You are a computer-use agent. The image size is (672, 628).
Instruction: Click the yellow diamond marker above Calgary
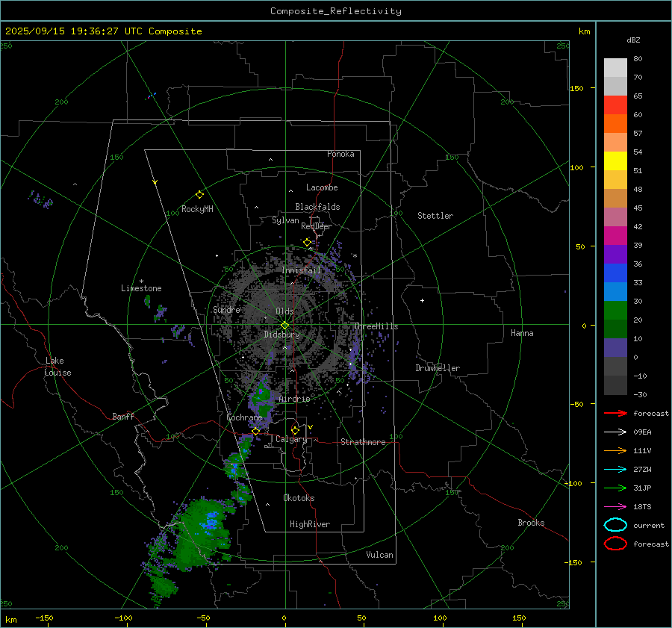[295, 430]
